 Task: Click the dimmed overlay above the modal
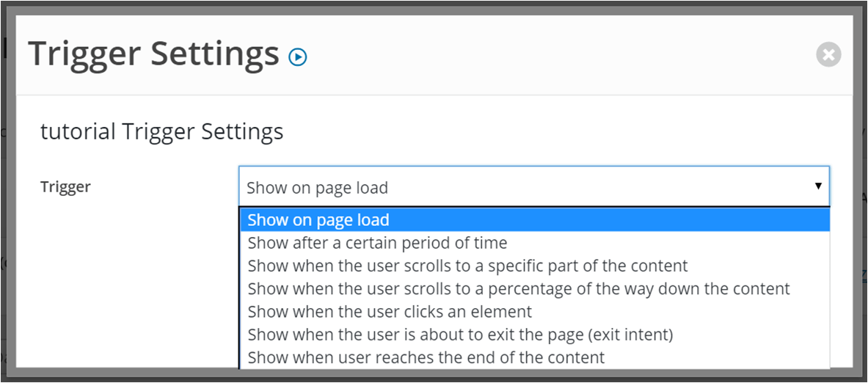pos(434,9)
